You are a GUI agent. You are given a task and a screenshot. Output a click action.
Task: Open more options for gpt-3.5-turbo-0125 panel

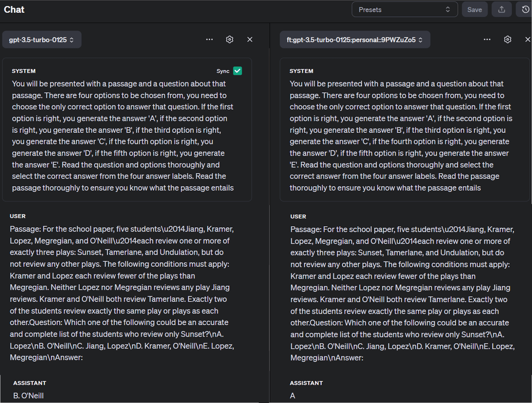209,40
